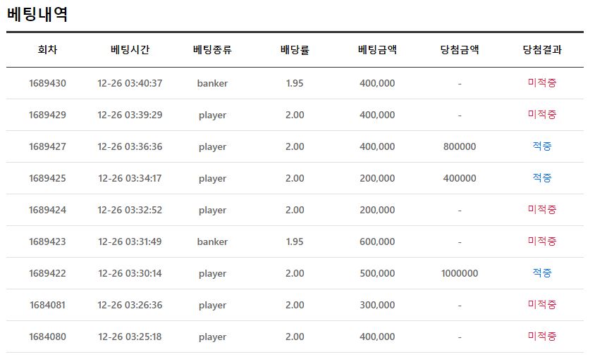The image size is (595, 364).
Task: Click the 600,000 bet amount
Action: pos(377,241)
